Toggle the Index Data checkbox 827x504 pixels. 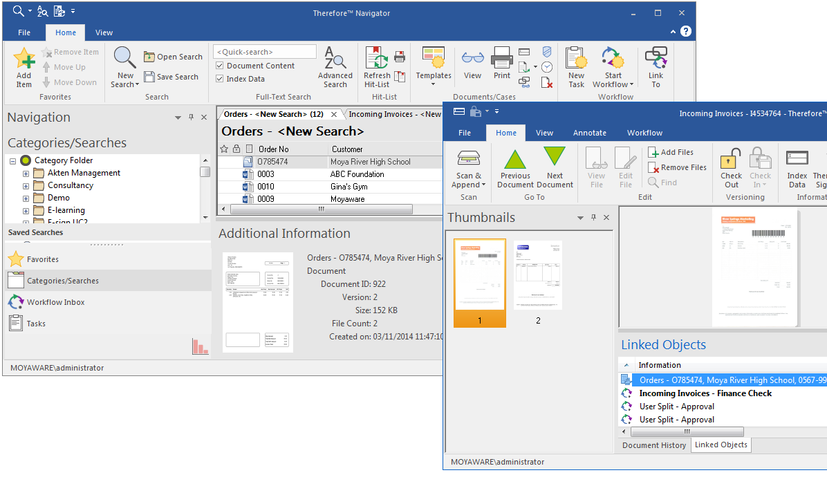tap(220, 79)
